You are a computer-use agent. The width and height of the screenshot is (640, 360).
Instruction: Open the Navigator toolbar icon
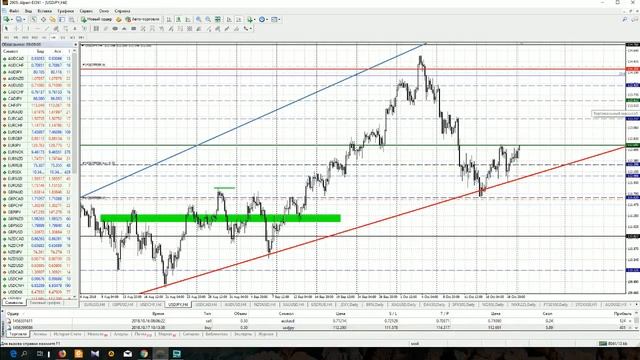[53, 19]
